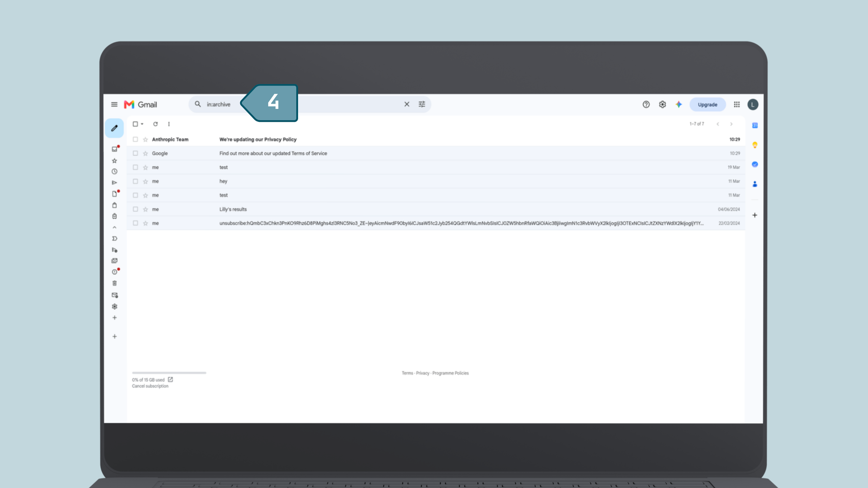Click the Gmail logo

(140, 105)
